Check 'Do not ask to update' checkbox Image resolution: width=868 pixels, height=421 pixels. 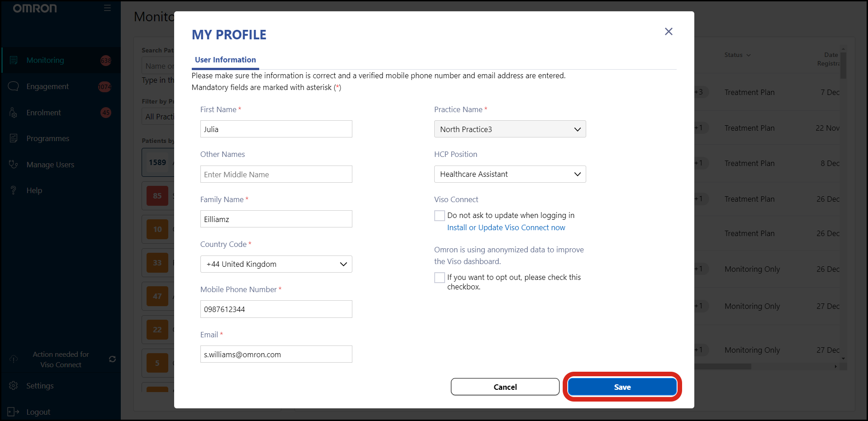(x=439, y=216)
